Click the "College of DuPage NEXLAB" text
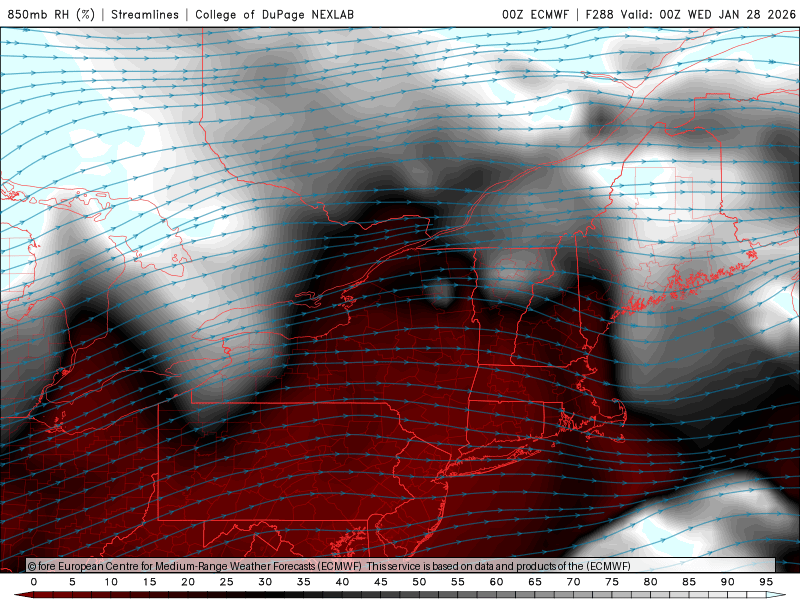This screenshot has height=600, width=800. click(x=274, y=14)
